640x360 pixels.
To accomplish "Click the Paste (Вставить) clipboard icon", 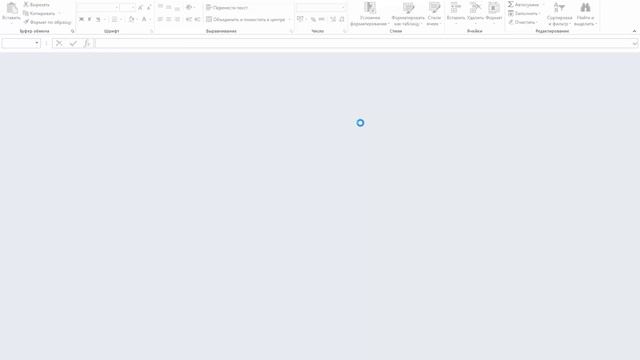I will pyautogui.click(x=11, y=8).
